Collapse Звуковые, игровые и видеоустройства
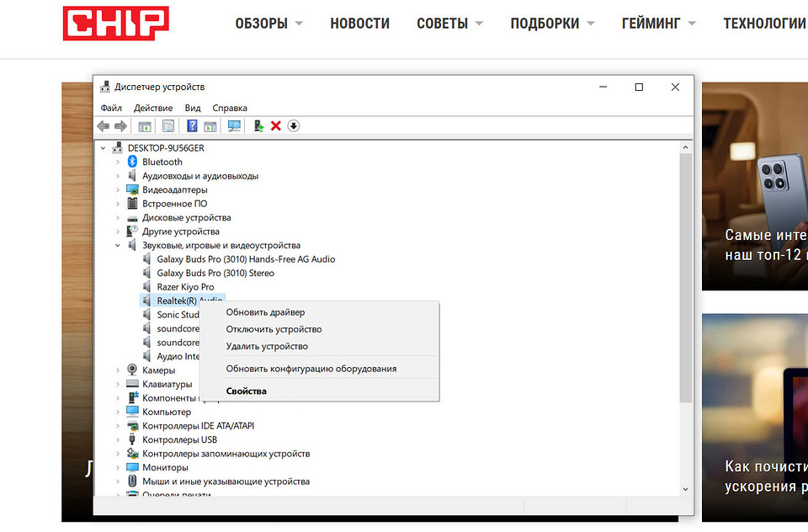 118,245
